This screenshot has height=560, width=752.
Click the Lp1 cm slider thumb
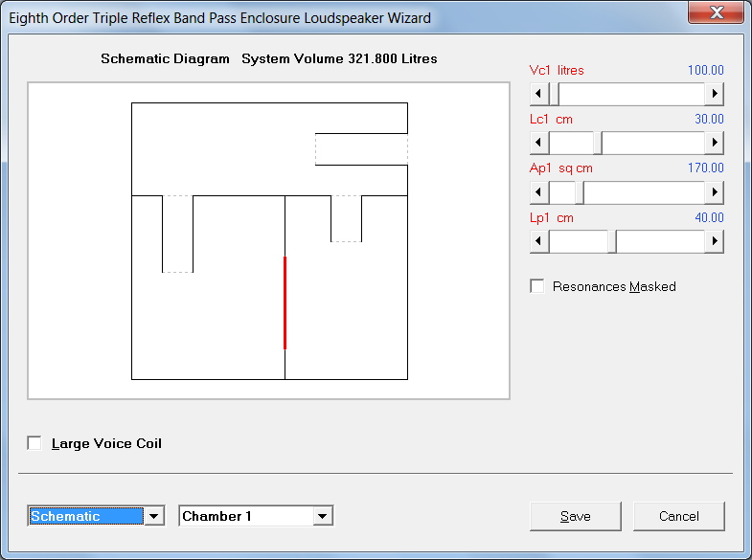click(x=612, y=241)
